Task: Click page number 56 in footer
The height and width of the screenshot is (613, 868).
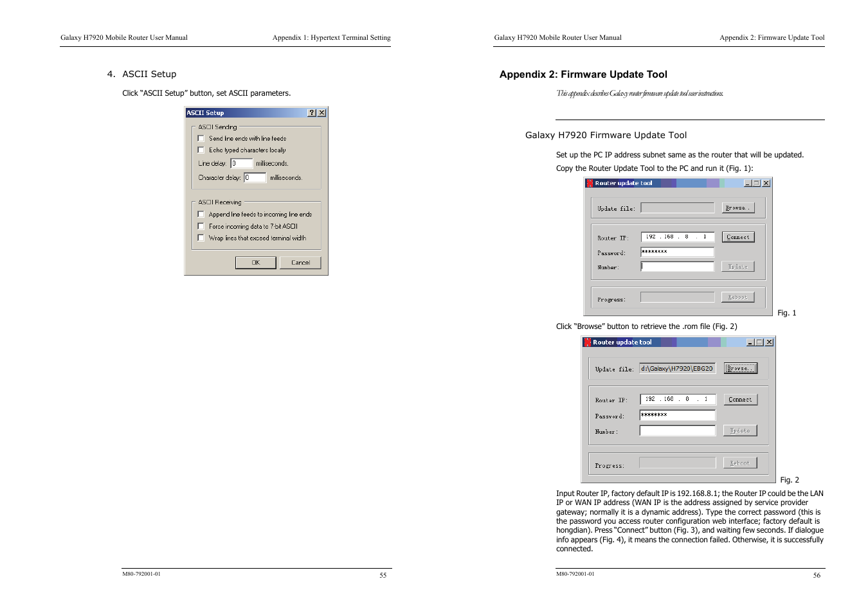Action: (x=817, y=575)
